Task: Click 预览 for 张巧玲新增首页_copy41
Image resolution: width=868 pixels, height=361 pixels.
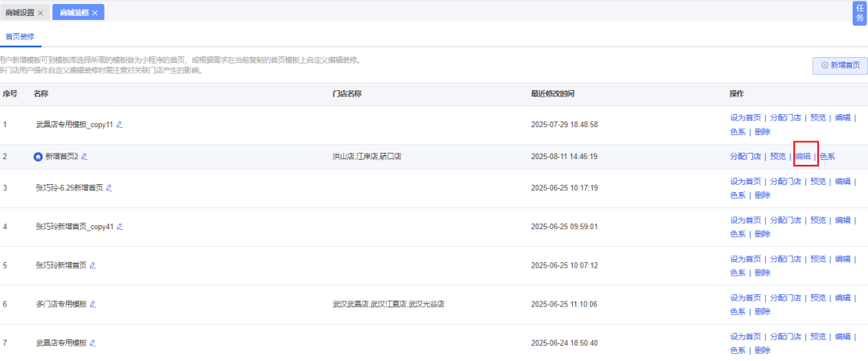Action: (x=818, y=219)
